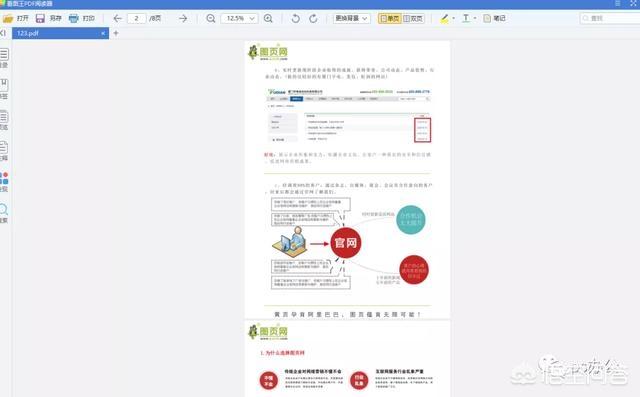The height and width of the screenshot is (397, 640).
Task: Open the 笔记 notes button
Action: coord(494,18)
